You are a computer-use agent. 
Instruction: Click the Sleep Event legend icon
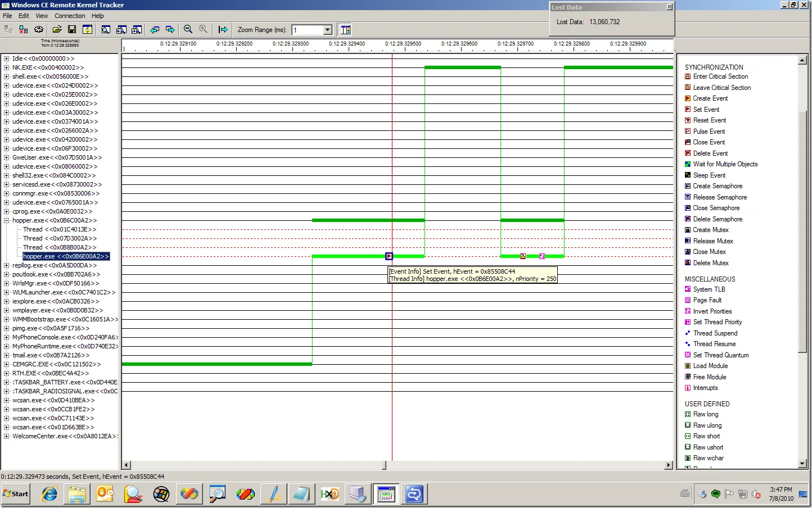click(688, 175)
